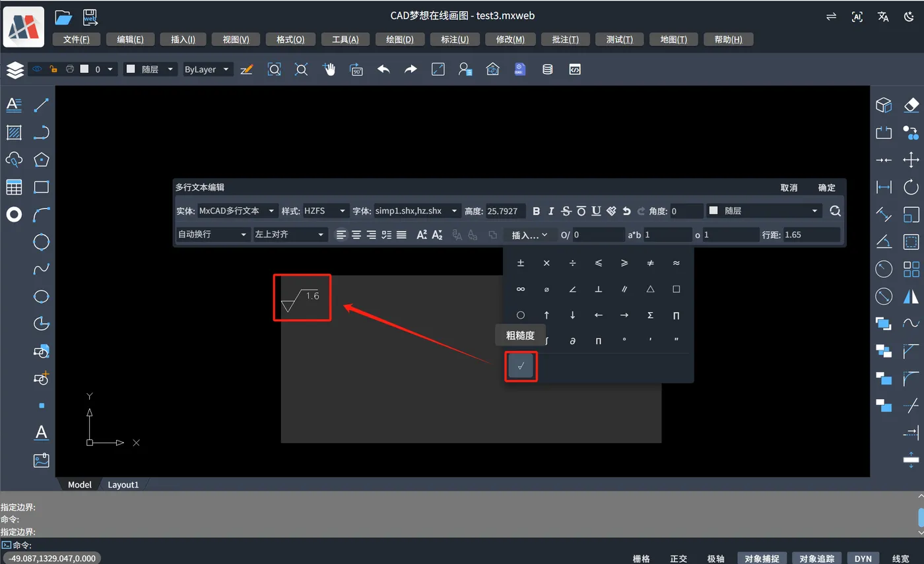Insert the infinity symbol
The image size is (924, 564).
point(521,289)
